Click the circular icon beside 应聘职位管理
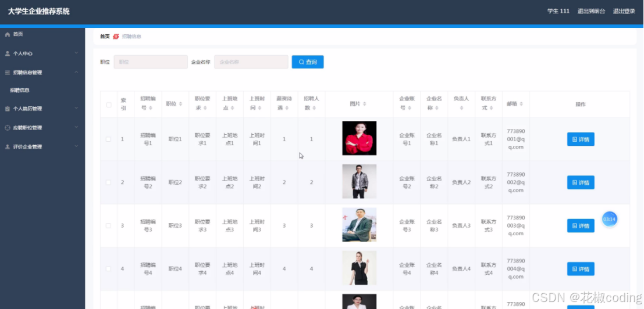The image size is (644, 309). tap(8, 128)
